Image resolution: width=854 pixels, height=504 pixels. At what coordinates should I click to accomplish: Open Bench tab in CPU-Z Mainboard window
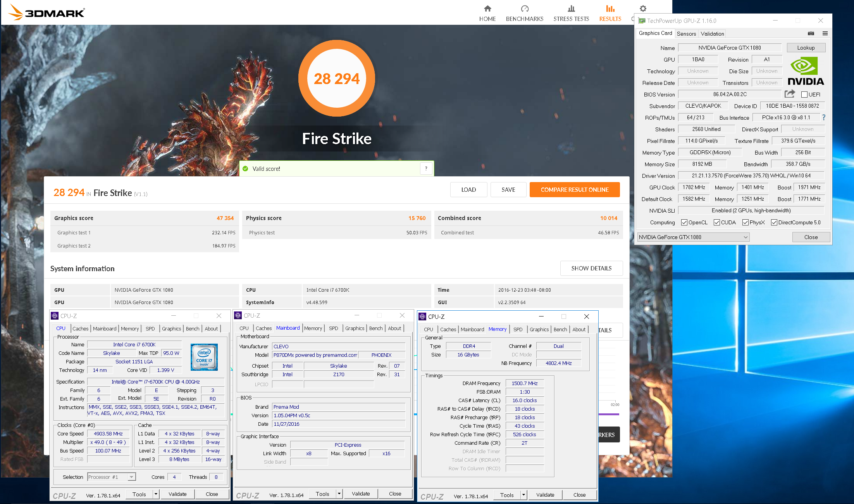point(375,328)
